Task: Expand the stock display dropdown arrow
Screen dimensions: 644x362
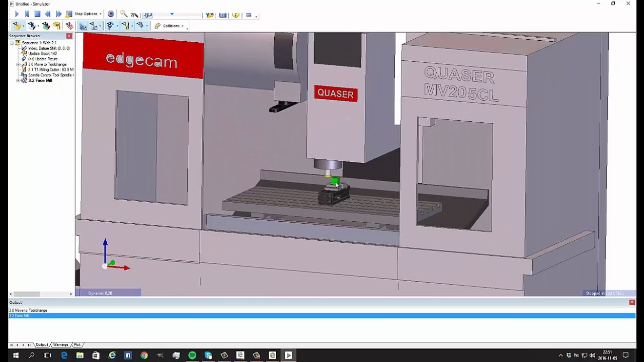Action: pyautogui.click(x=24, y=26)
